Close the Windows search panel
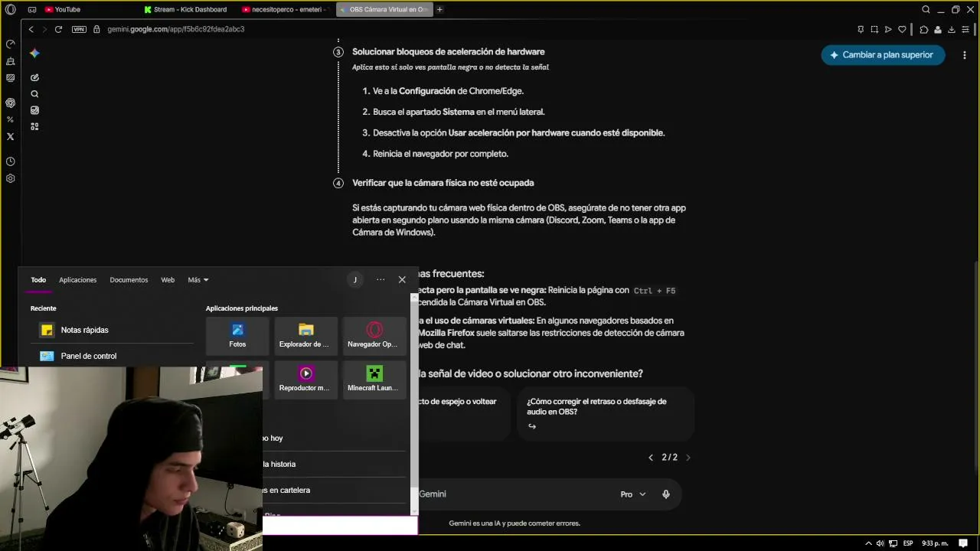The height and width of the screenshot is (551, 980). tap(402, 280)
